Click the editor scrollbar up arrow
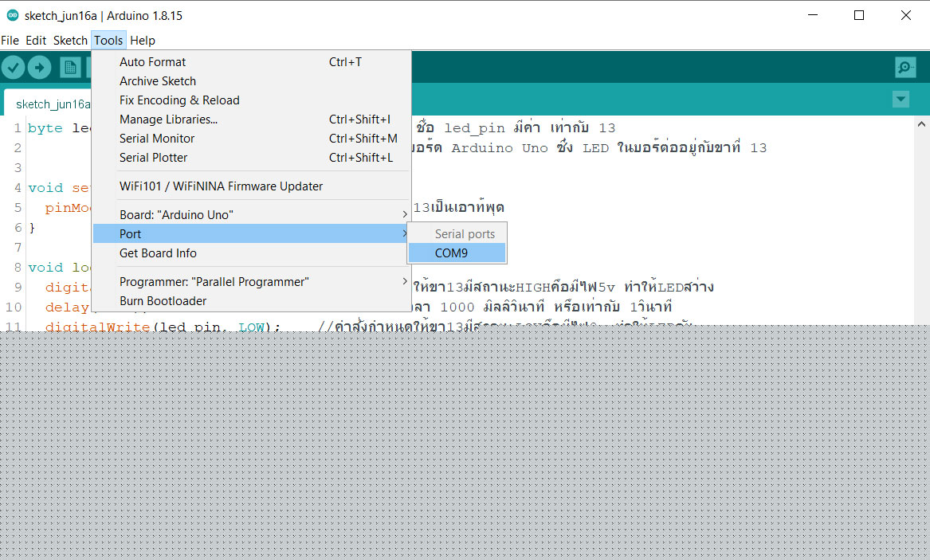The height and width of the screenshot is (560, 930). click(x=921, y=124)
